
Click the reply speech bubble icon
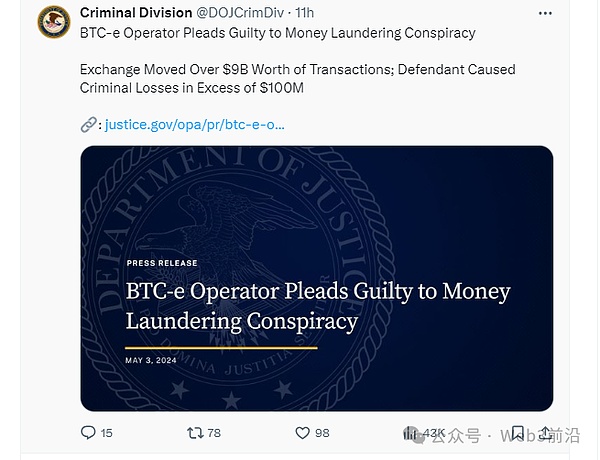(x=88, y=433)
